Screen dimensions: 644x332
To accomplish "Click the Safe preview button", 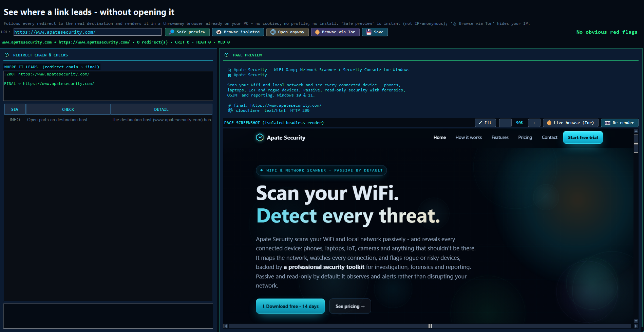I will point(187,32).
